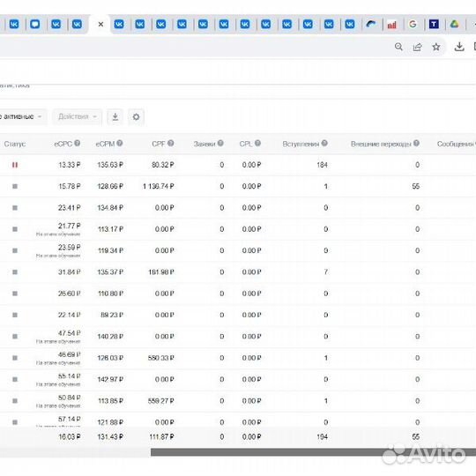Screen dimensions: 476x476
Task: Switch to the Google browser tab
Action: 413,24
